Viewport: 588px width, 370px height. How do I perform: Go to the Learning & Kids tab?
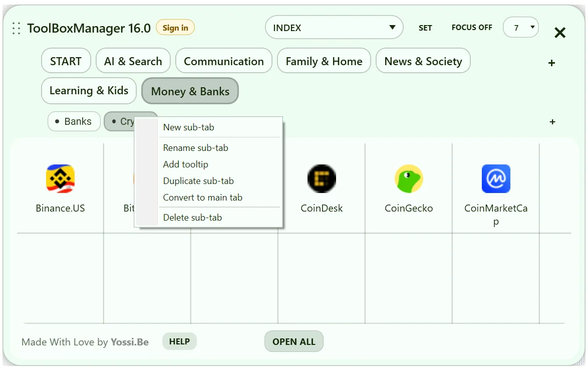tap(89, 90)
